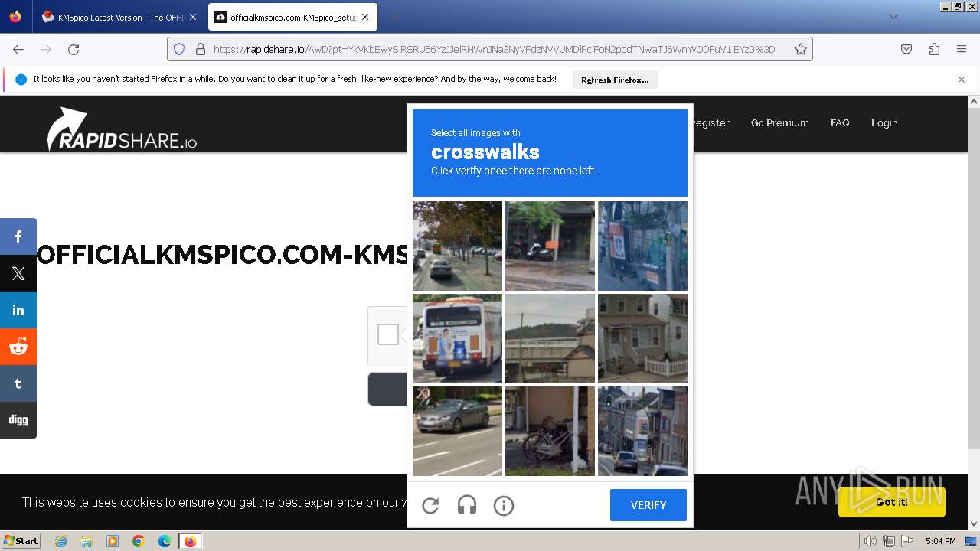Open the captcha help info icon
This screenshot has width=980, height=551.
504,505
